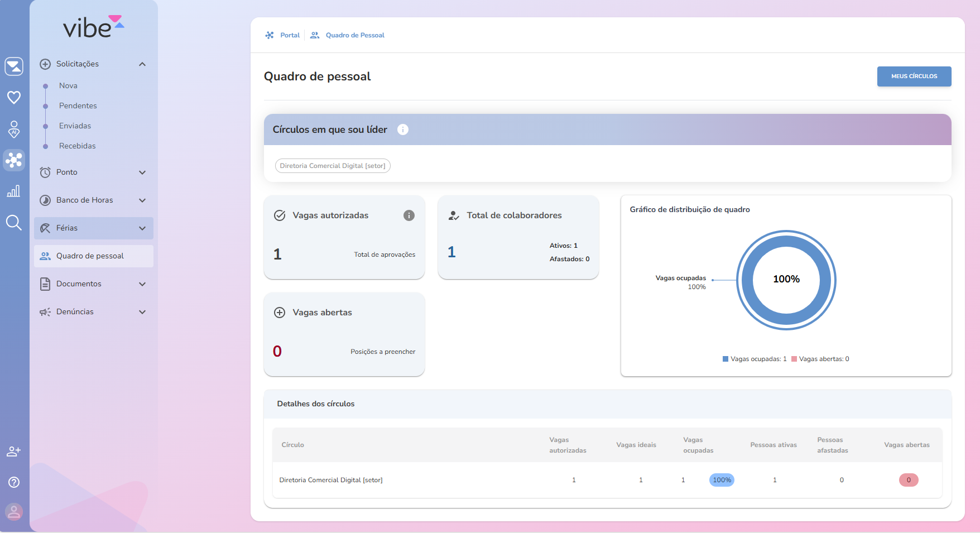The image size is (980, 533).
Task: Expand the Banco de Horas section
Action: (x=142, y=200)
